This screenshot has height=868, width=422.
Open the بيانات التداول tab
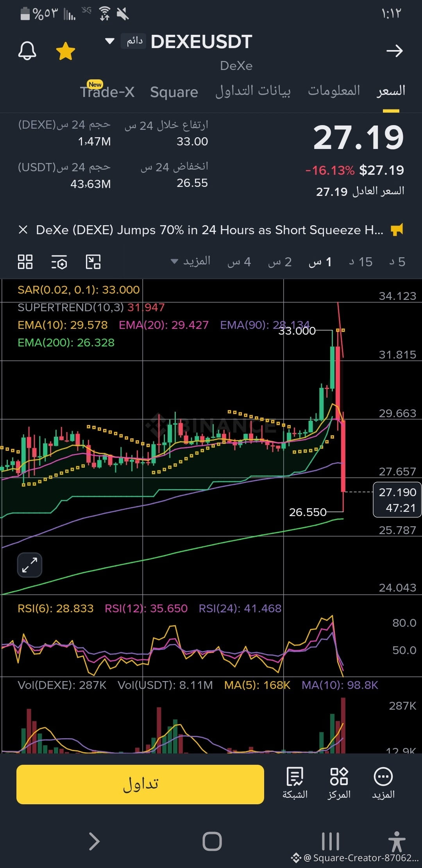(253, 91)
